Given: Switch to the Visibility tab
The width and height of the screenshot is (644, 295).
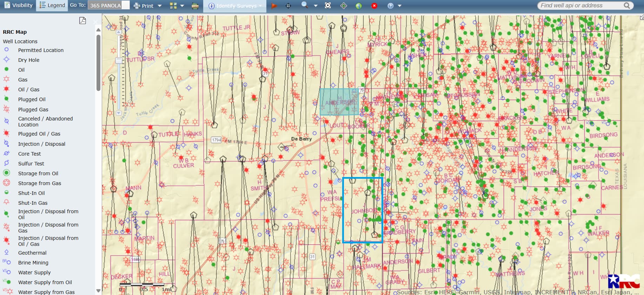Looking at the screenshot, I should [x=18, y=5].
